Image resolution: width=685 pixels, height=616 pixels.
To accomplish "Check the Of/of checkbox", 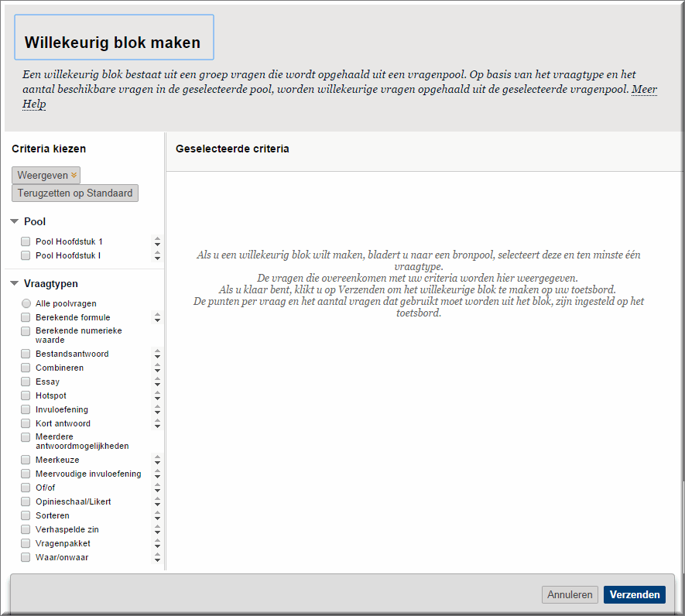I will (x=26, y=488).
